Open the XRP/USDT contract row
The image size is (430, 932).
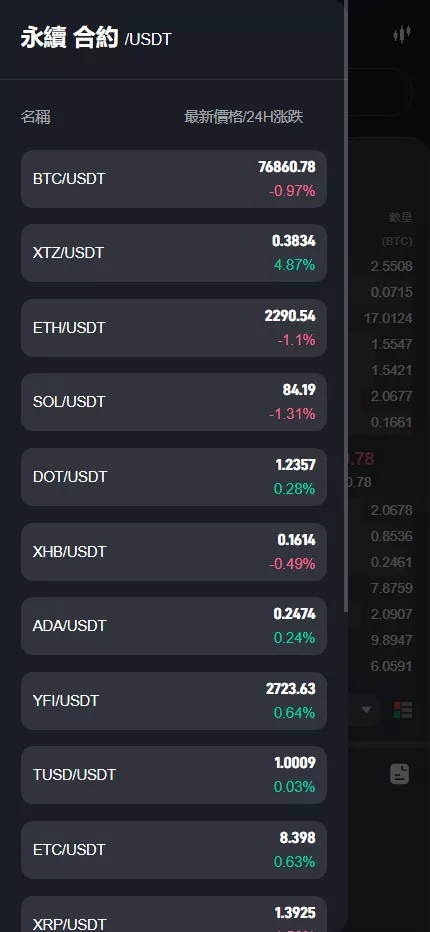tap(174, 915)
